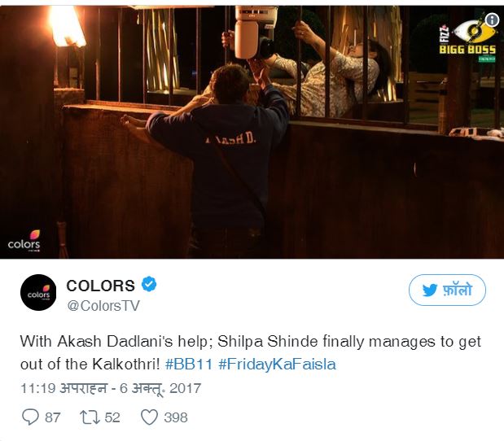
Task: Click the retweet count 52
Action: point(112,417)
